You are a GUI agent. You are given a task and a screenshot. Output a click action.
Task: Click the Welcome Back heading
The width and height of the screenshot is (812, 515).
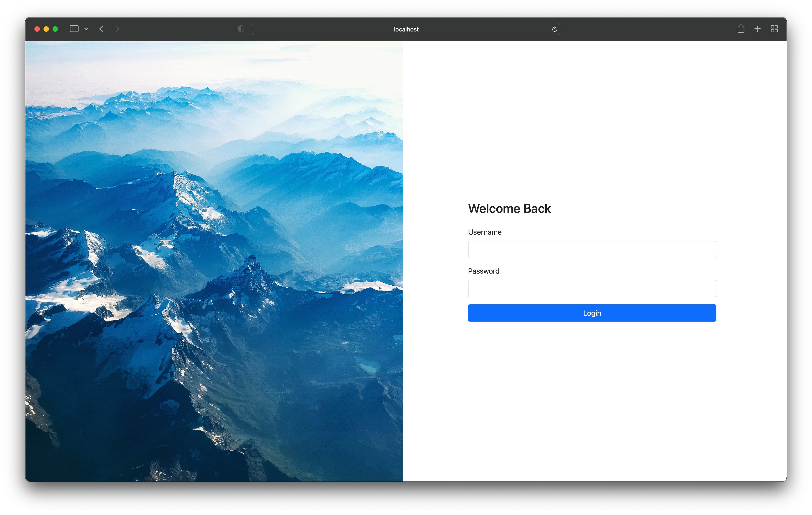509,209
